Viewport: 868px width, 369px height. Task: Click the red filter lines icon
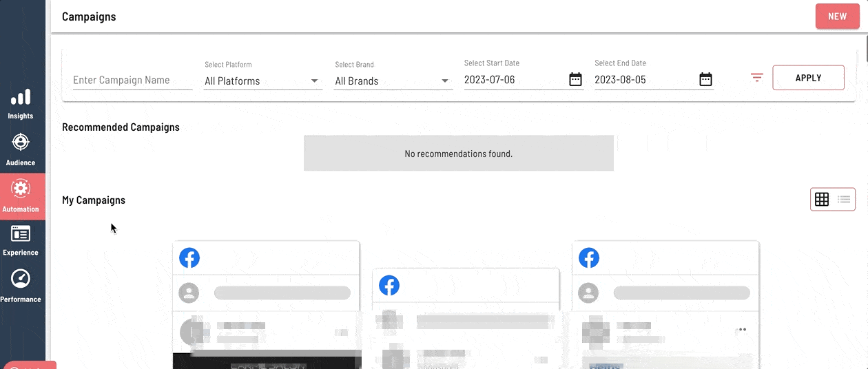(x=757, y=78)
